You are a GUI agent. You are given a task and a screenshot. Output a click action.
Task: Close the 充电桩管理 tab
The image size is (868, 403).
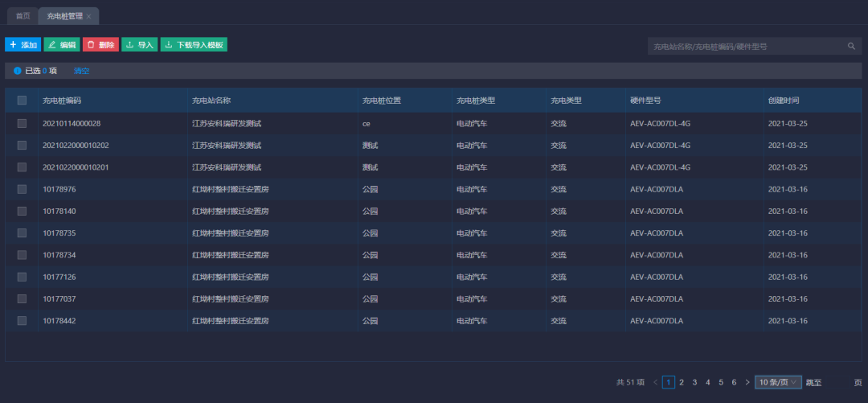pos(88,17)
